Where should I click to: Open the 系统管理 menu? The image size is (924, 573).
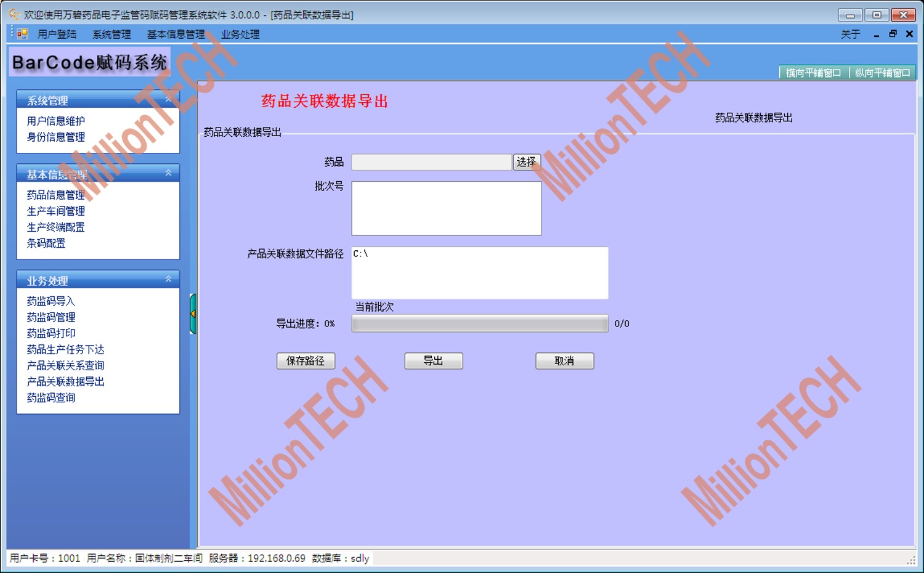point(111,35)
